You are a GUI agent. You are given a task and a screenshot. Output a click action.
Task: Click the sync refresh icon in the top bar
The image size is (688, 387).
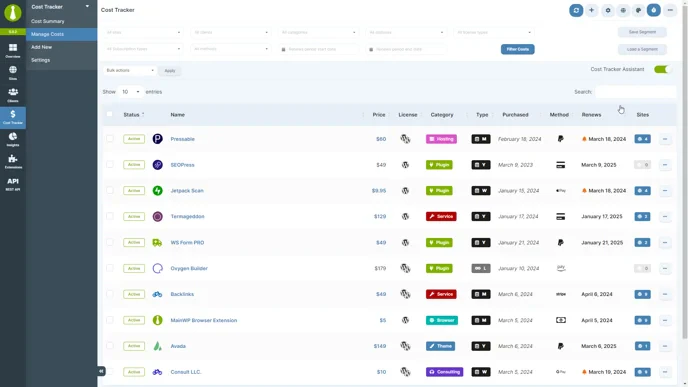(576, 10)
